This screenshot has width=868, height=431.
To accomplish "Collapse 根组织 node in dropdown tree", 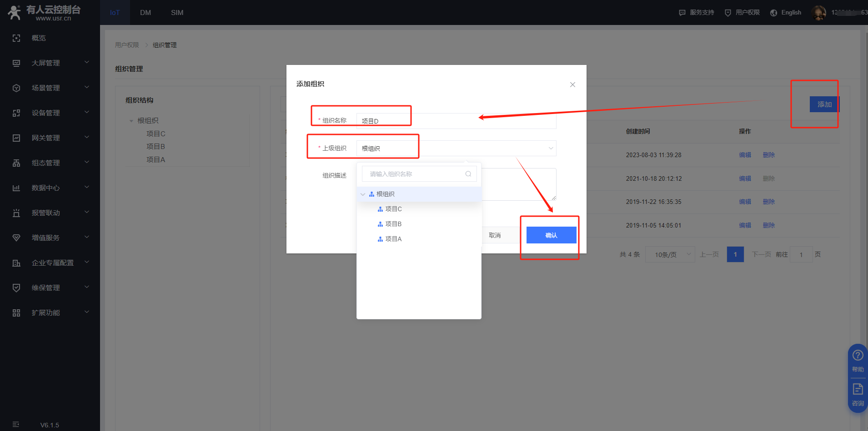I will click(363, 194).
